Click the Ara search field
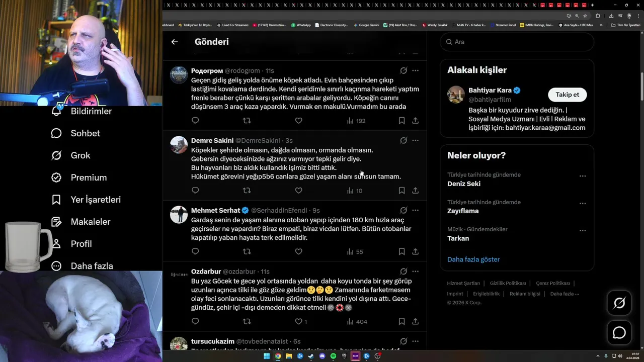The height and width of the screenshot is (362, 644). [517, 42]
